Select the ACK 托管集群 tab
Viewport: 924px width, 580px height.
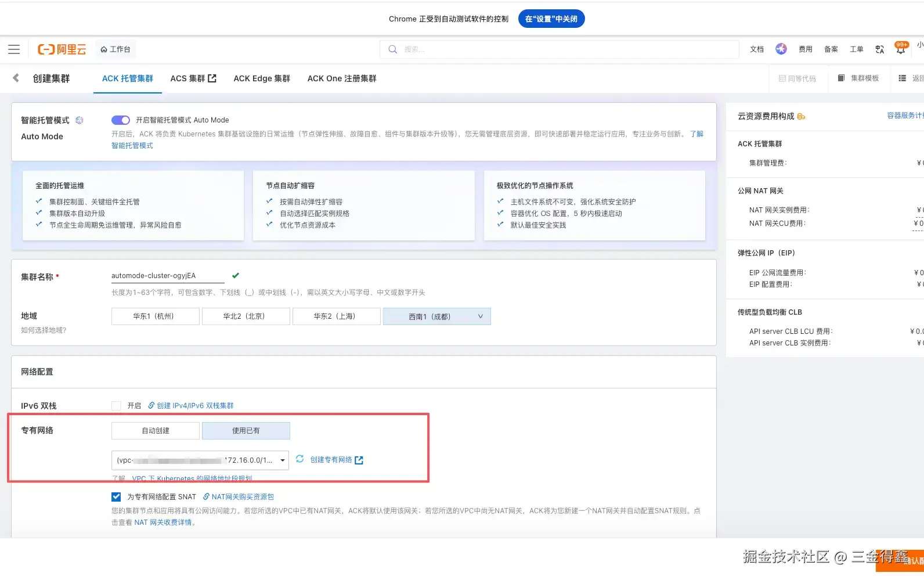128,78
